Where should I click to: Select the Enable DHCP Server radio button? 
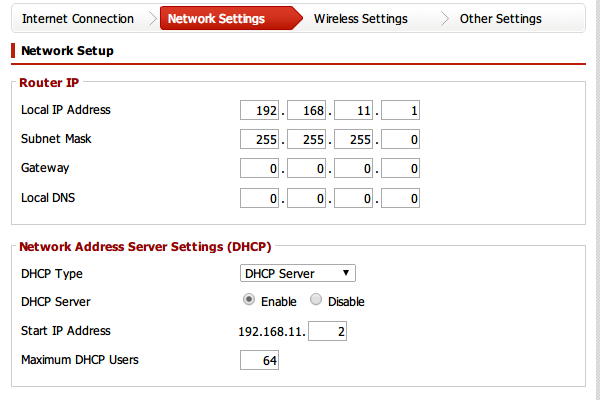click(x=249, y=301)
